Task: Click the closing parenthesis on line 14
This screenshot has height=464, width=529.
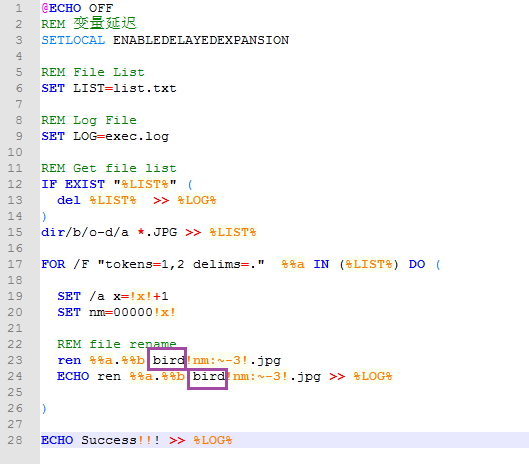Action: [44, 216]
